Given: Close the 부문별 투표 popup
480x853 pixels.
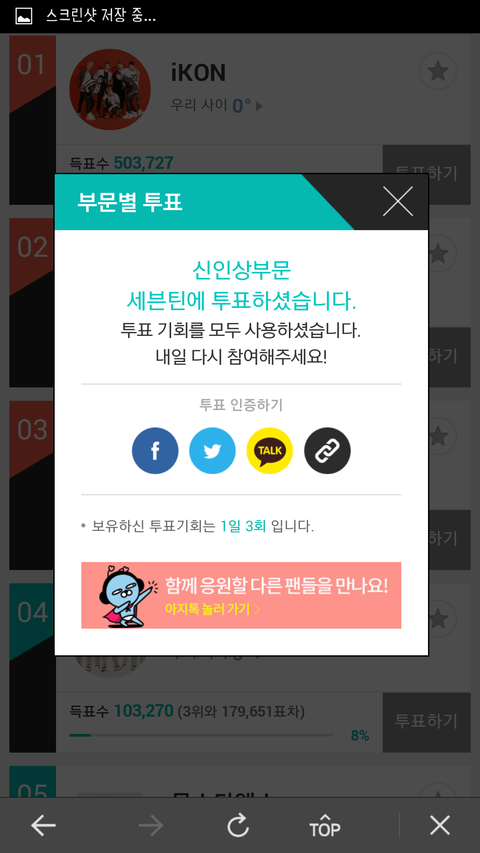Looking at the screenshot, I should [398, 201].
